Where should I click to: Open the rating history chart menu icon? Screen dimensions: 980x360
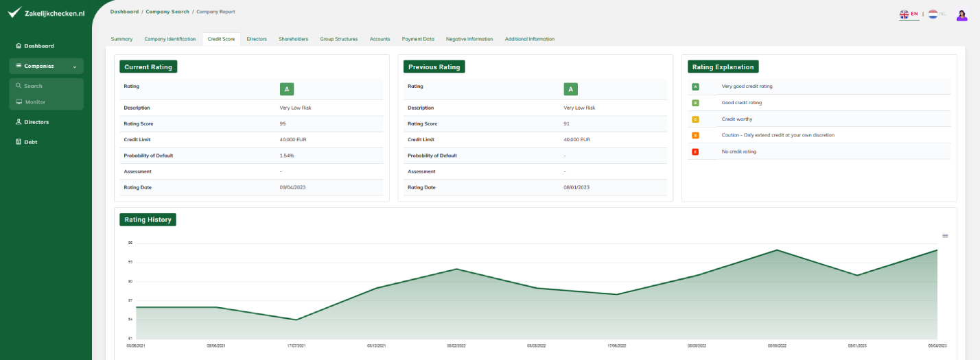coord(945,235)
